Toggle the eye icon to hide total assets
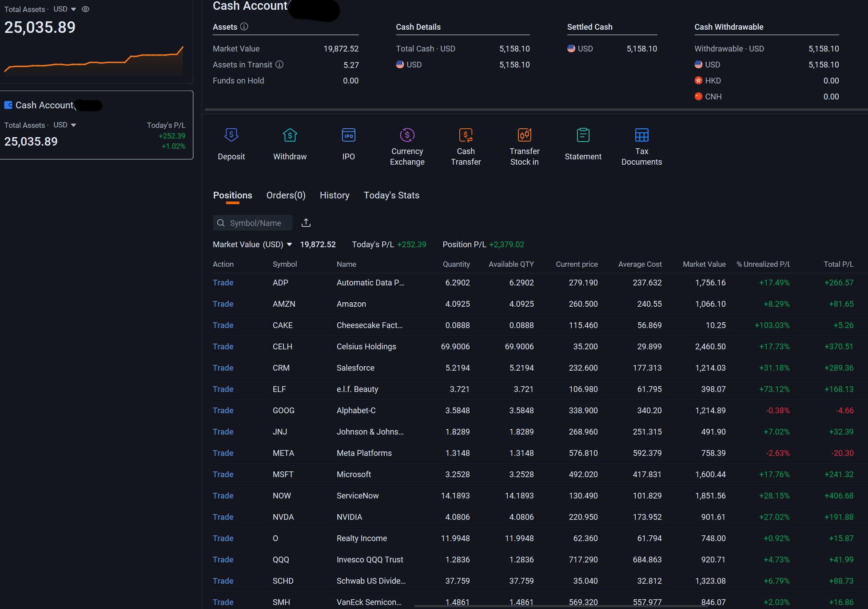 coord(85,9)
